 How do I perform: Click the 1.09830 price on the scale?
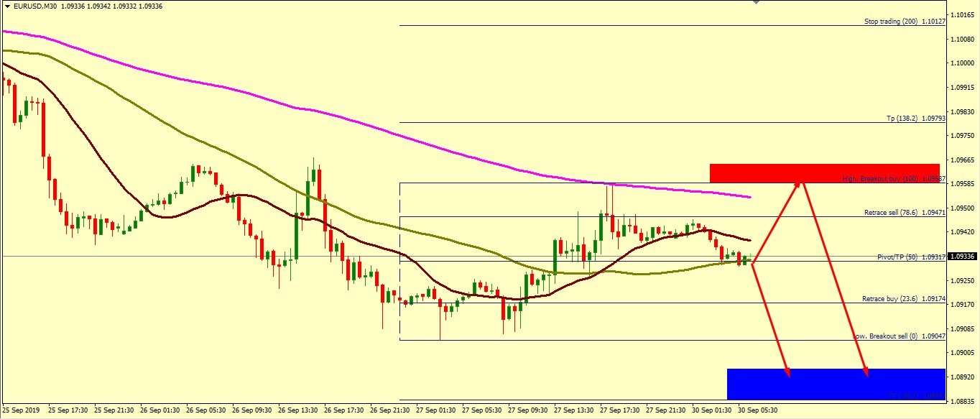(962, 111)
